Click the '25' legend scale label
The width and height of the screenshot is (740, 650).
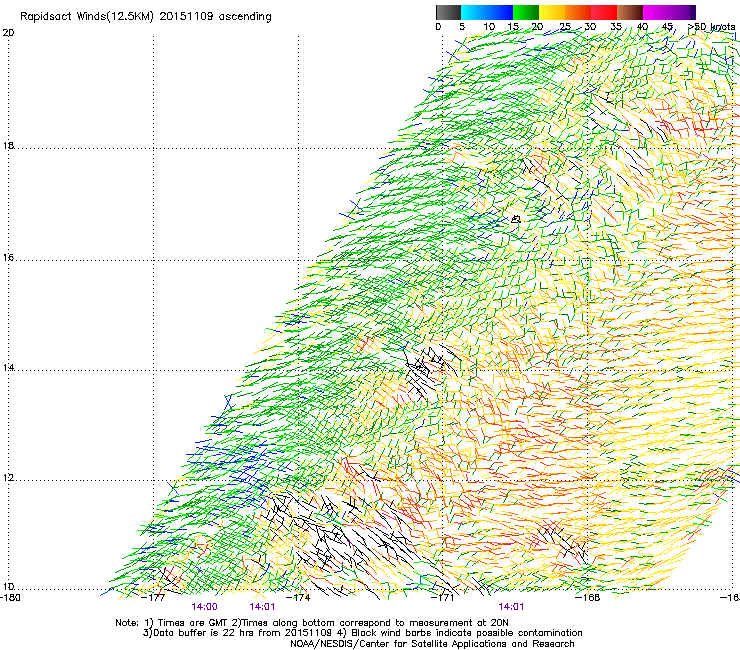tap(565, 27)
